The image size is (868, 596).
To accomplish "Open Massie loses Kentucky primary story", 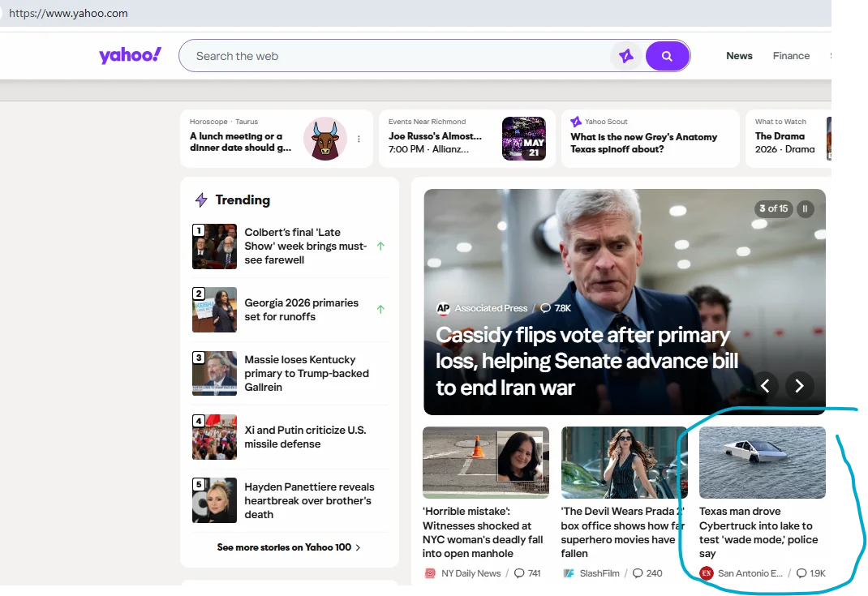I will [307, 373].
